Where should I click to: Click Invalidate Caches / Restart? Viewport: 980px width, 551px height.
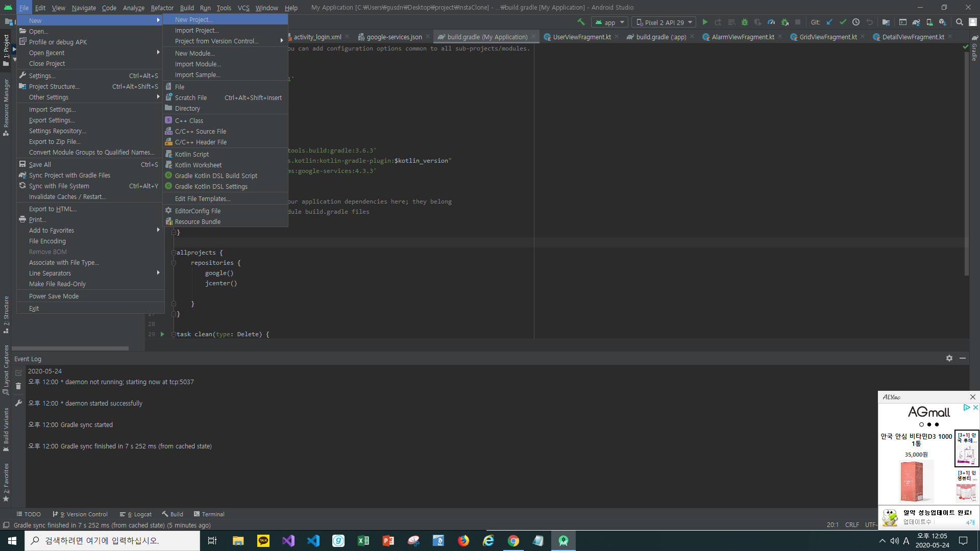(x=67, y=196)
